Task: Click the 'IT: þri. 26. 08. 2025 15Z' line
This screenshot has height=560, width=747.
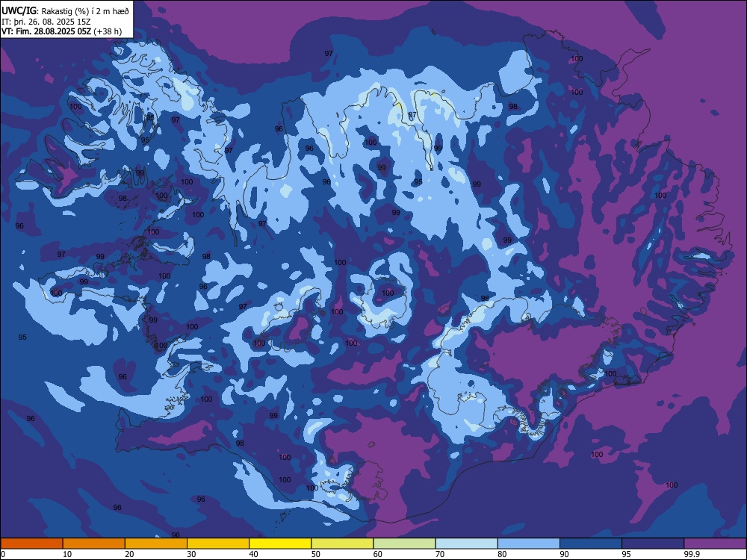Action: [x=46, y=22]
